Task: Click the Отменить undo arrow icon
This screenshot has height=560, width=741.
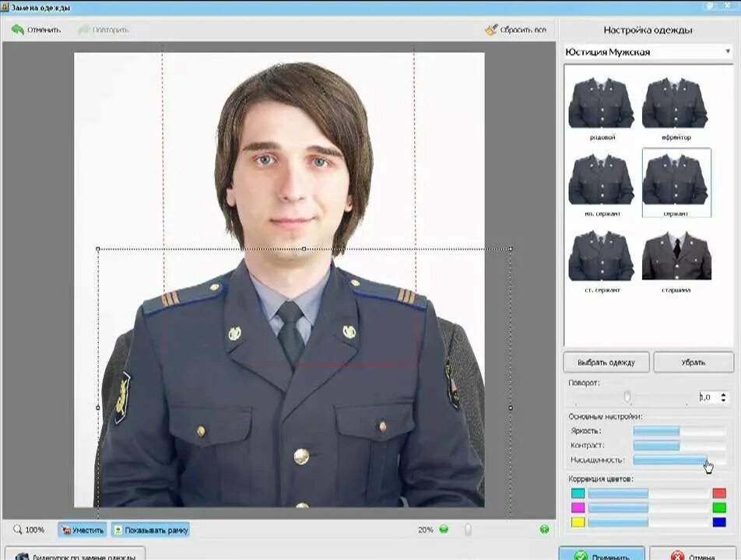Action: point(17,30)
